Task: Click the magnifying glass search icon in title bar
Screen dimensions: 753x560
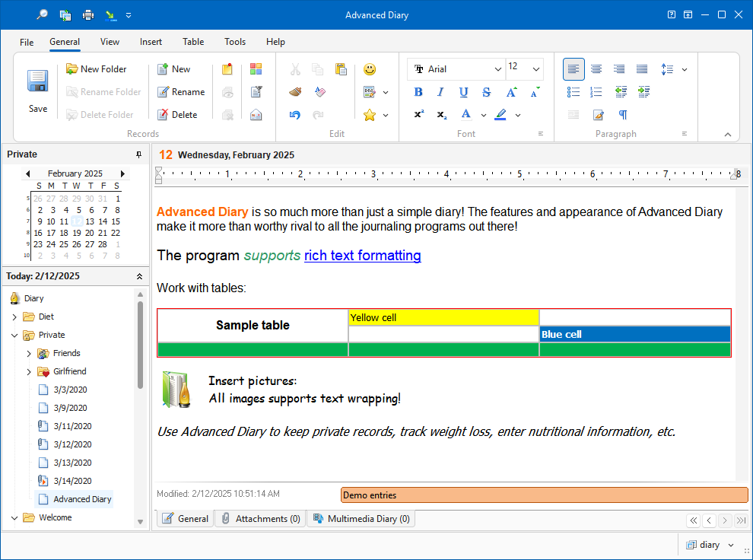Action: (x=43, y=15)
